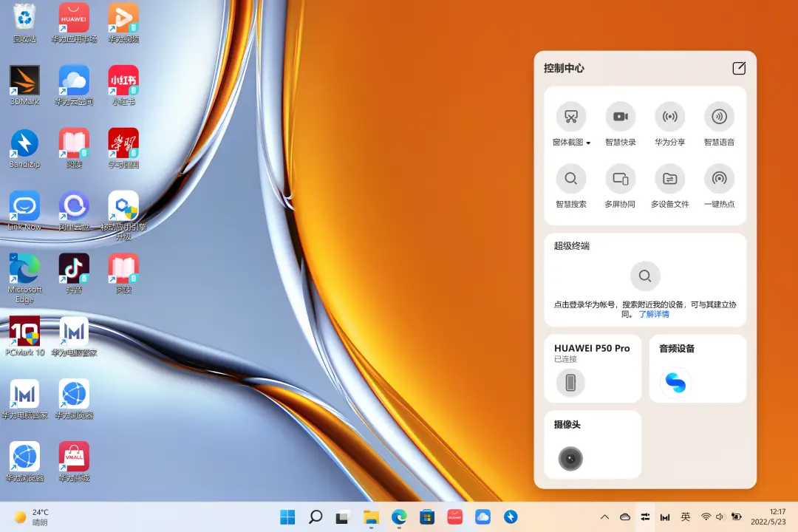798x532 pixels.
Task: Open the PC Manager tray icon
Action: click(665, 517)
